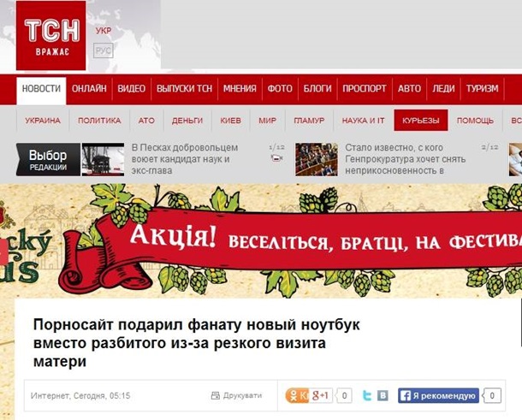
Task: Click the Rada session thumbnail
Action: tap(317, 159)
